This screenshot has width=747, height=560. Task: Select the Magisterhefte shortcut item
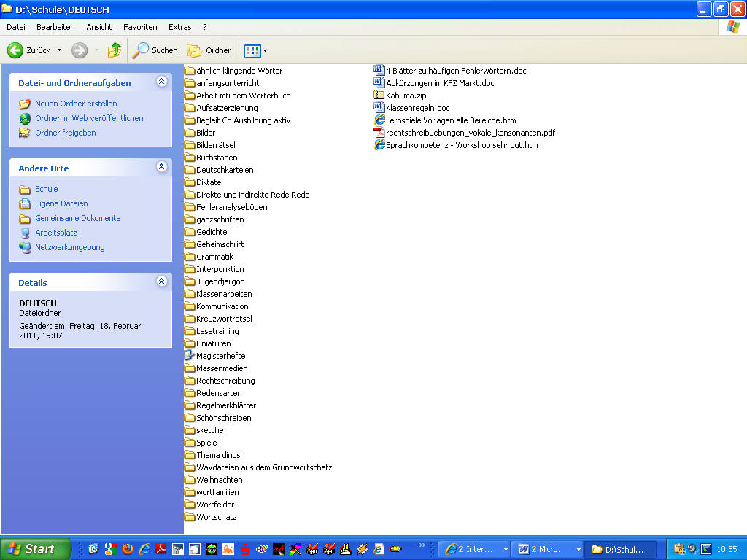pos(220,356)
